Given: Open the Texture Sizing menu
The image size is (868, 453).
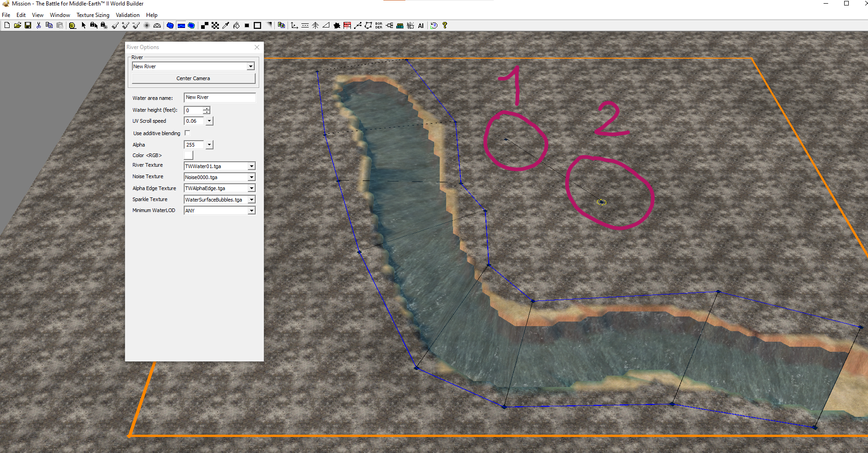Looking at the screenshot, I should pyautogui.click(x=93, y=15).
